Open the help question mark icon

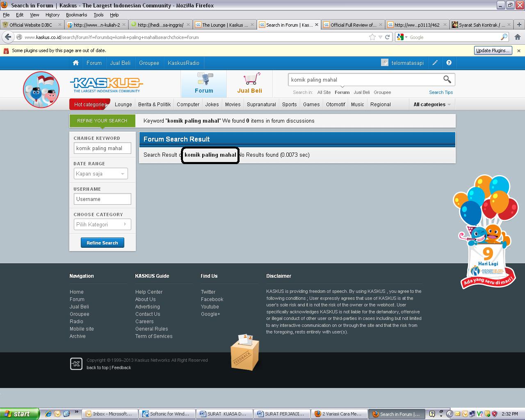point(449,63)
